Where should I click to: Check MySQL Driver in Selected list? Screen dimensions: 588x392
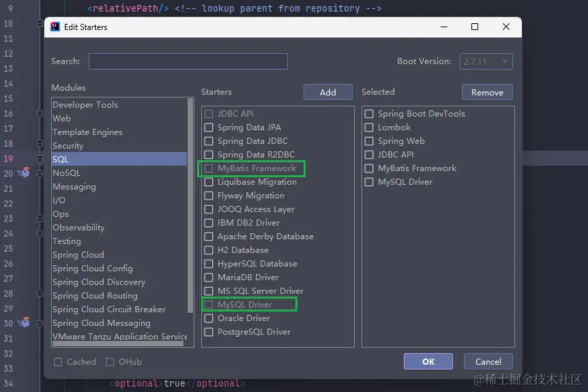tap(369, 182)
